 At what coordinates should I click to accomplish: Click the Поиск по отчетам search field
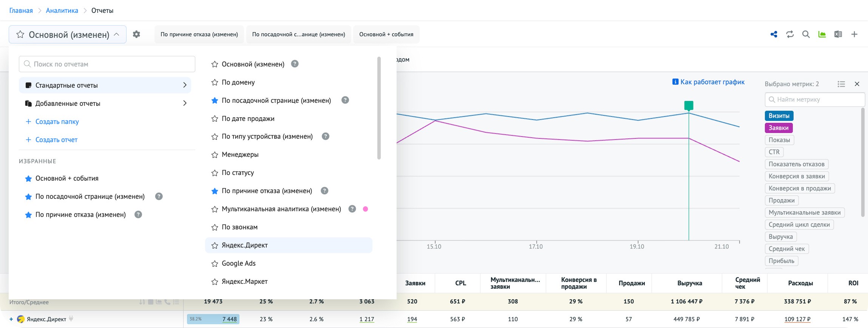coord(107,64)
